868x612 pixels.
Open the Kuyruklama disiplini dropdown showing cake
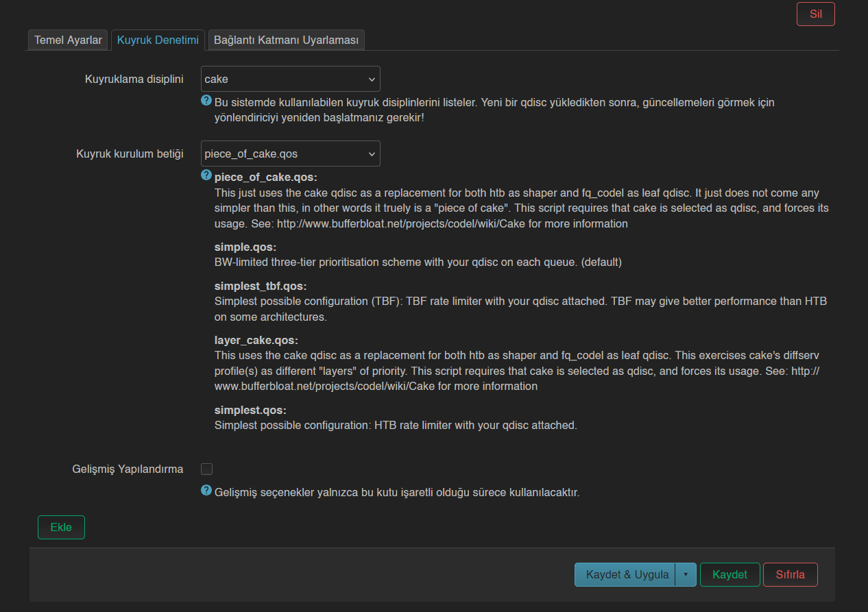tap(291, 79)
